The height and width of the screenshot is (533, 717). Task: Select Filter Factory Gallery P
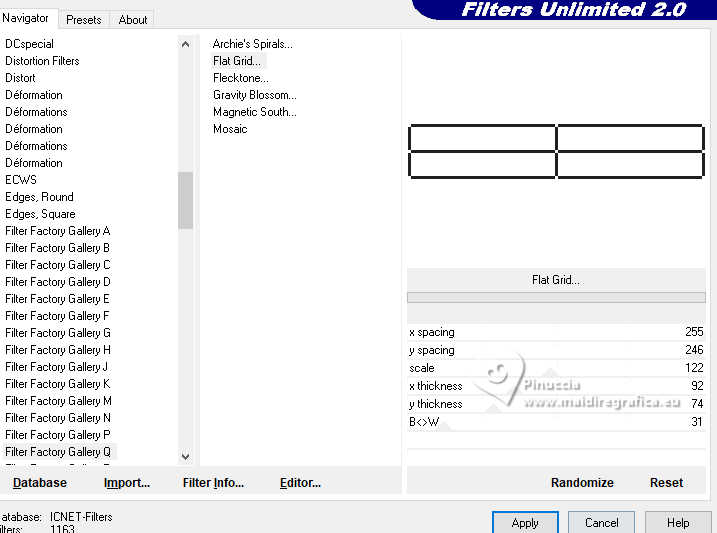click(58, 435)
